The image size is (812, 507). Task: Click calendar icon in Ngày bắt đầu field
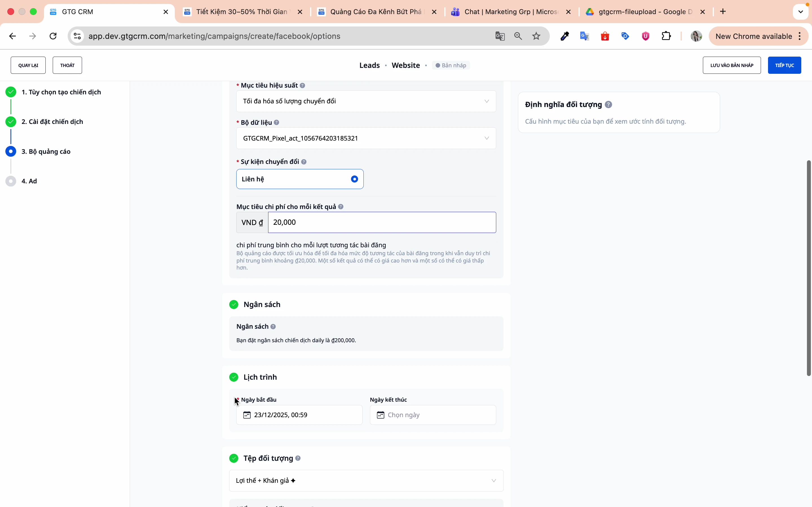click(247, 415)
